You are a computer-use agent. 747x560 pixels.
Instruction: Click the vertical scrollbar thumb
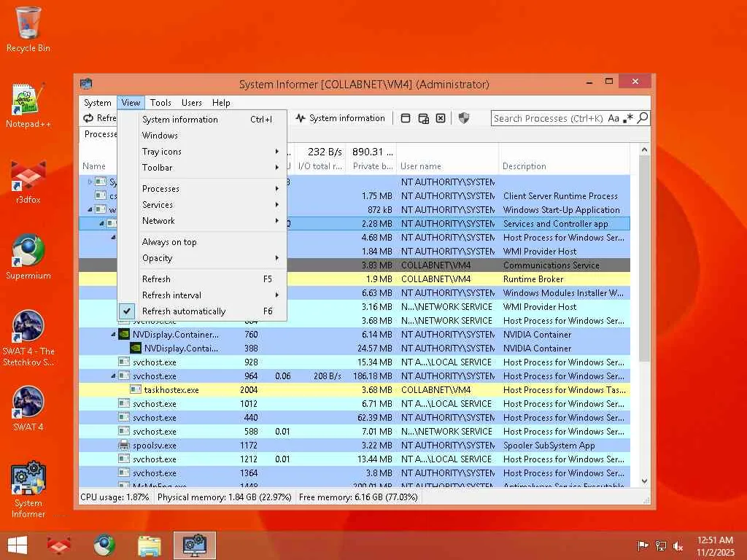click(x=644, y=258)
